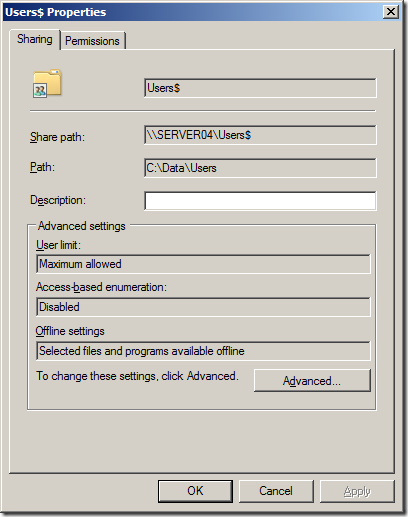
Task: Click the Access-based enumeration label
Action: click(x=101, y=287)
